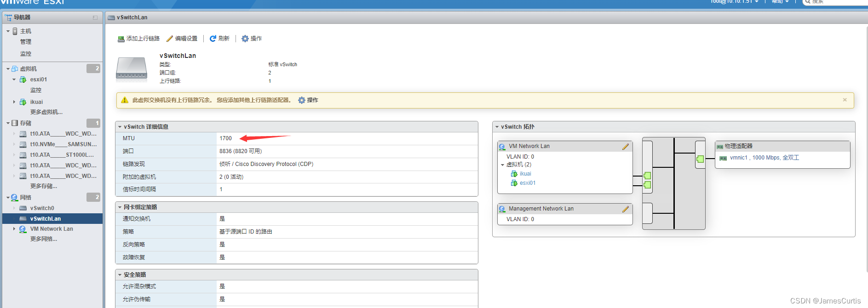Collapse the 主机 tree node
This screenshot has height=308, width=868.
8,31
